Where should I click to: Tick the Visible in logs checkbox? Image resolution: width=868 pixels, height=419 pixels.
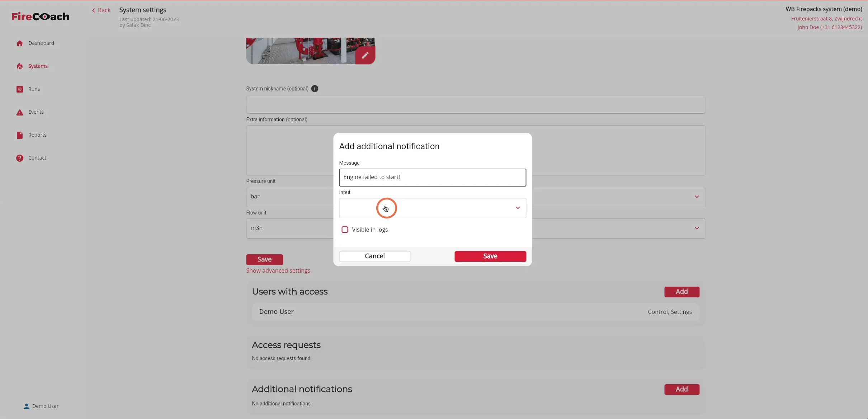pyautogui.click(x=345, y=230)
